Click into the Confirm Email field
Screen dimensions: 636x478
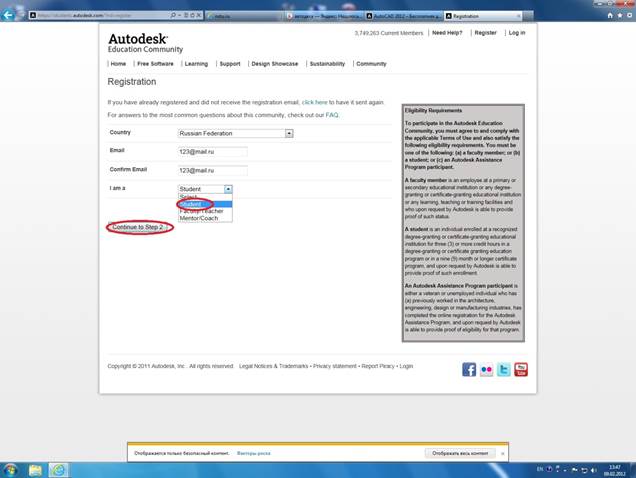213,170
